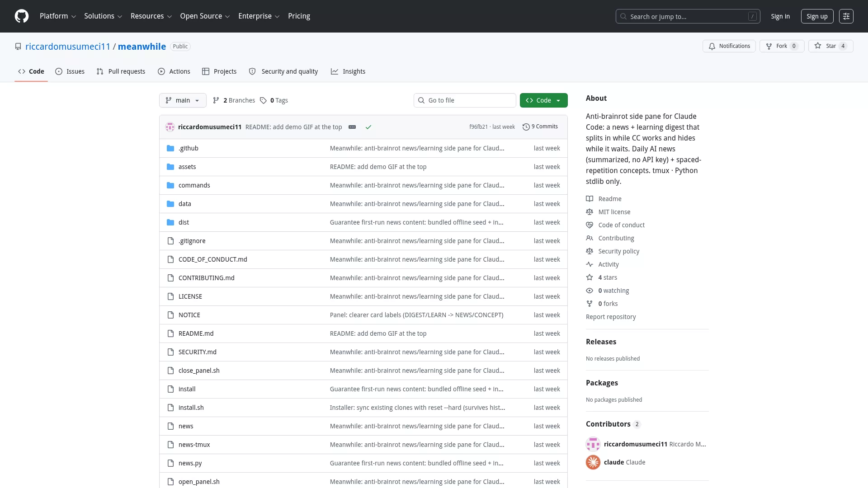
Task: Expand the Enterprise menu
Action: click(x=259, y=16)
